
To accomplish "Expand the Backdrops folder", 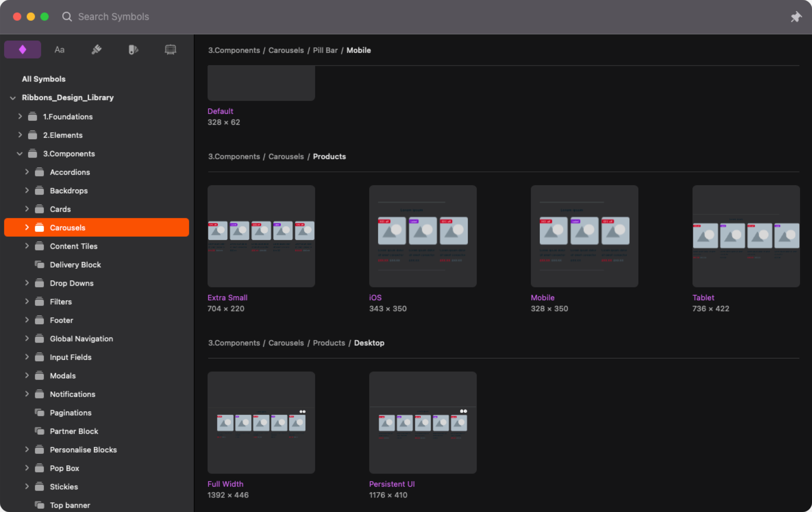I will 27,190.
